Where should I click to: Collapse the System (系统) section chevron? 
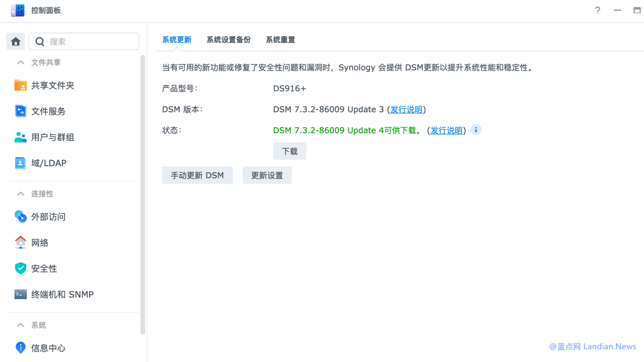click(x=21, y=325)
